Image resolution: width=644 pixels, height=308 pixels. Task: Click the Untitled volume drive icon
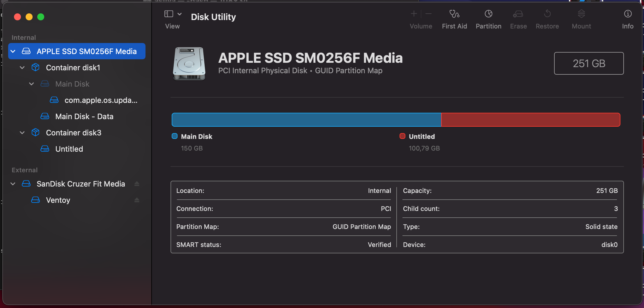[x=45, y=149]
